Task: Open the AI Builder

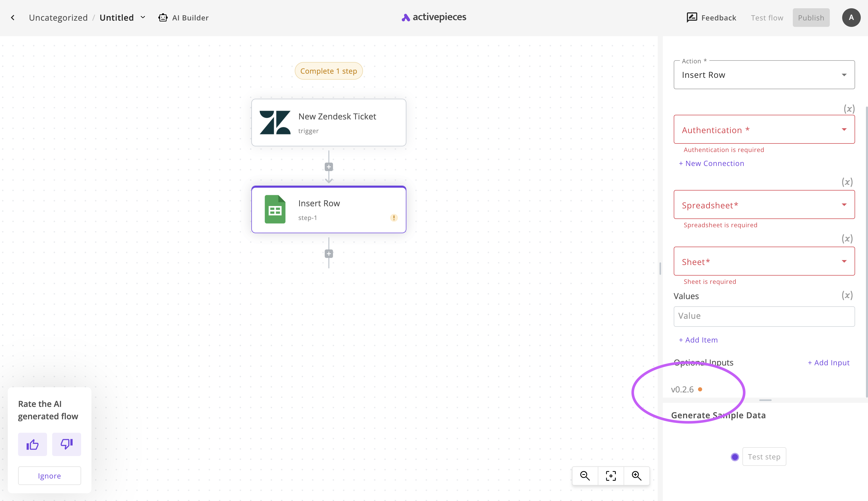Action: [x=183, y=18]
